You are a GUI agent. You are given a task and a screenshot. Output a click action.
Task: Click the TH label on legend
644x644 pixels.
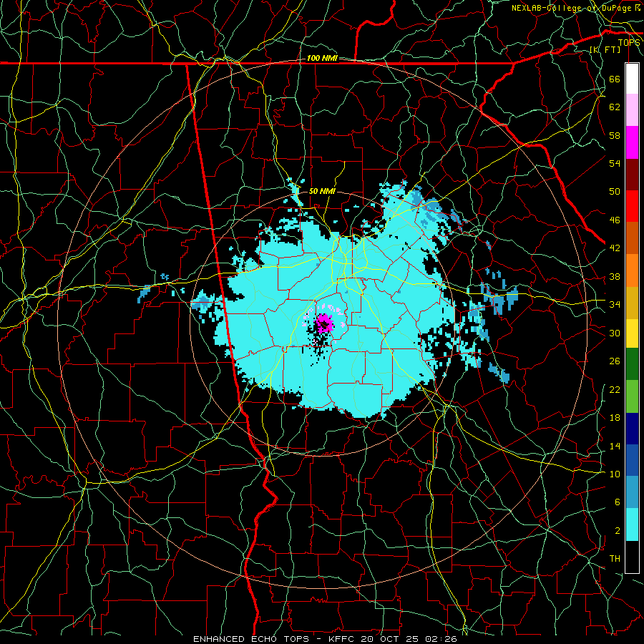[x=615, y=558]
